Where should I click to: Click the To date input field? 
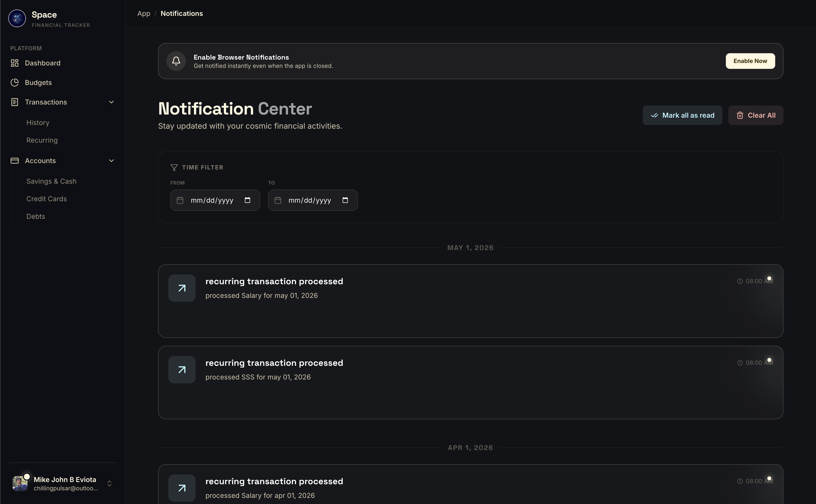point(313,200)
